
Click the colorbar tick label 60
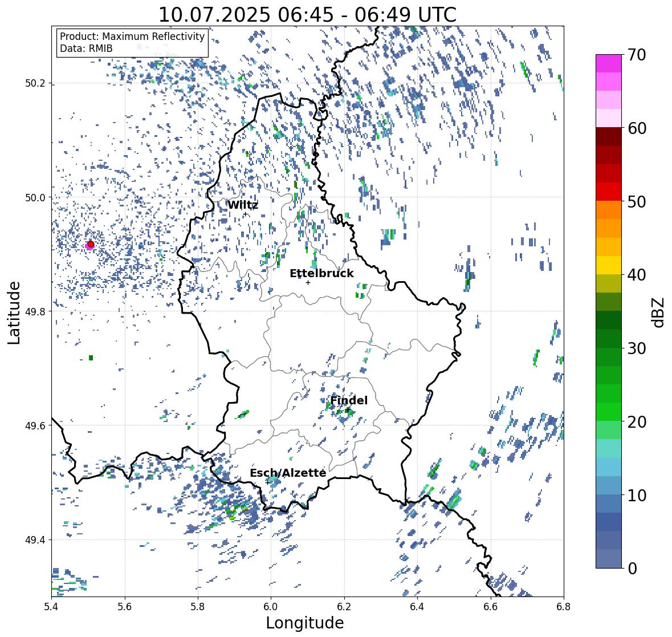[x=637, y=128]
